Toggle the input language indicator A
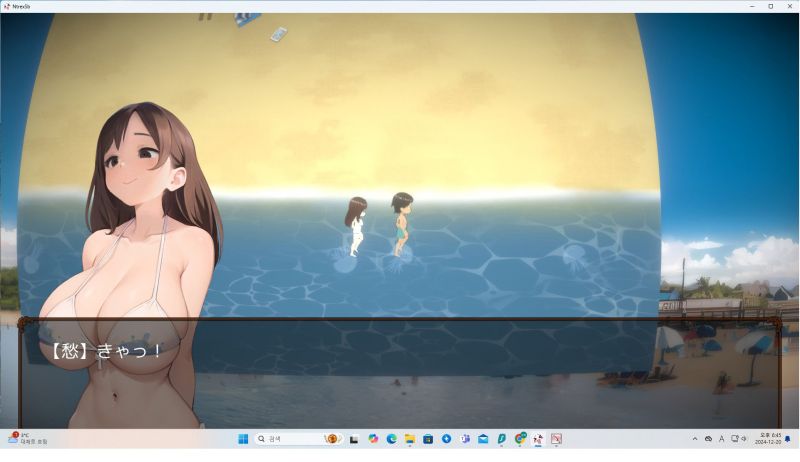 (x=721, y=439)
